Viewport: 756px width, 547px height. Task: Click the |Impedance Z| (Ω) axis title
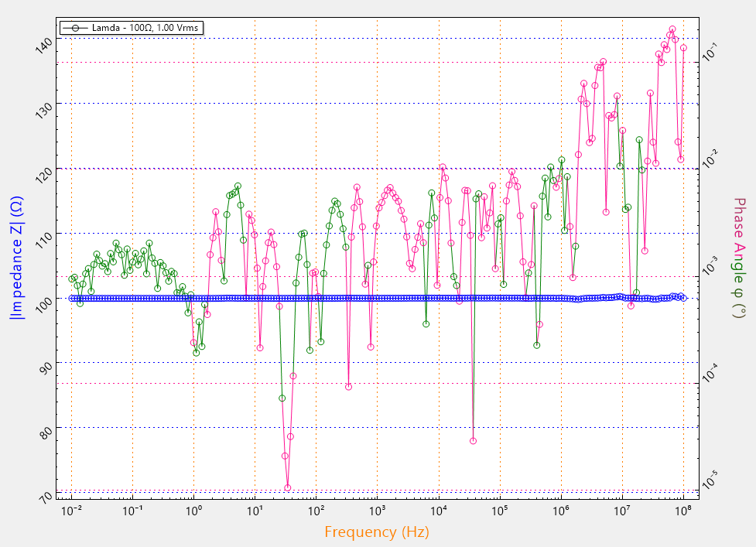tap(17, 258)
